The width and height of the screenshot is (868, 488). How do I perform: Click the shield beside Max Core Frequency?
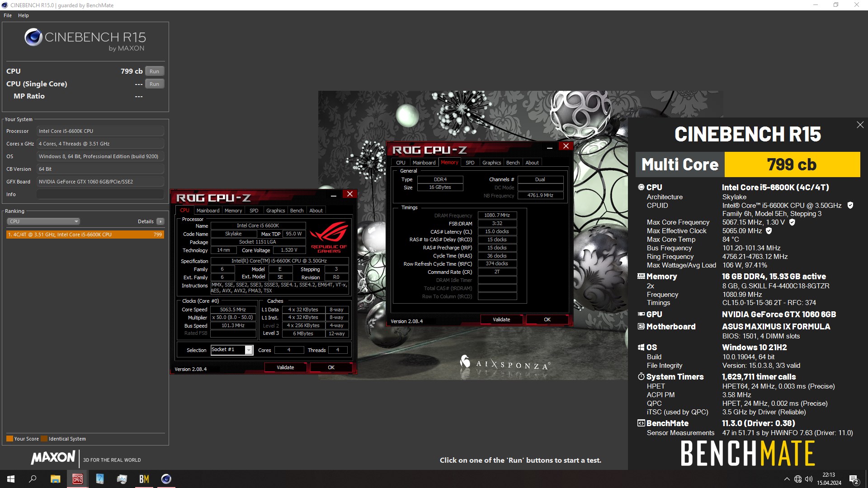coord(792,222)
